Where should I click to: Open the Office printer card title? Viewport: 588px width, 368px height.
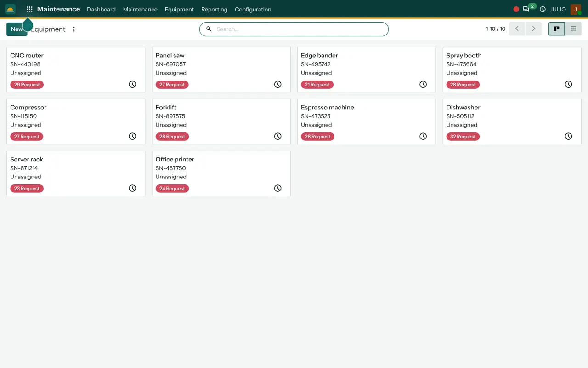(175, 159)
